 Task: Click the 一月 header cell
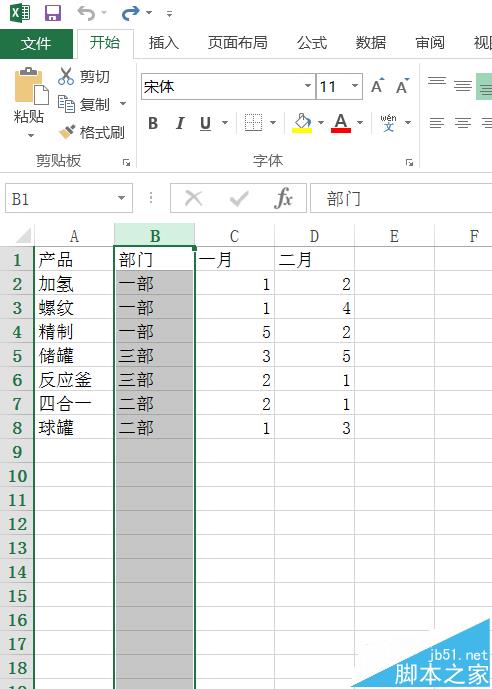point(234,260)
